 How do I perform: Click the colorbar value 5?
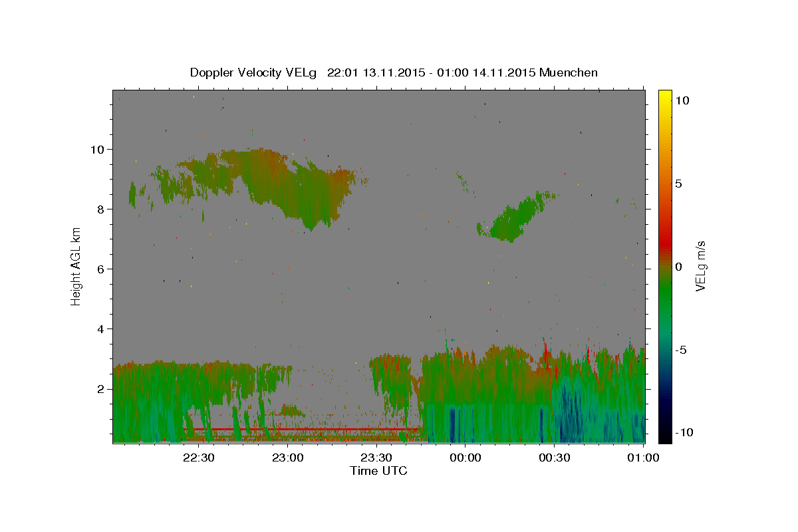pos(678,184)
